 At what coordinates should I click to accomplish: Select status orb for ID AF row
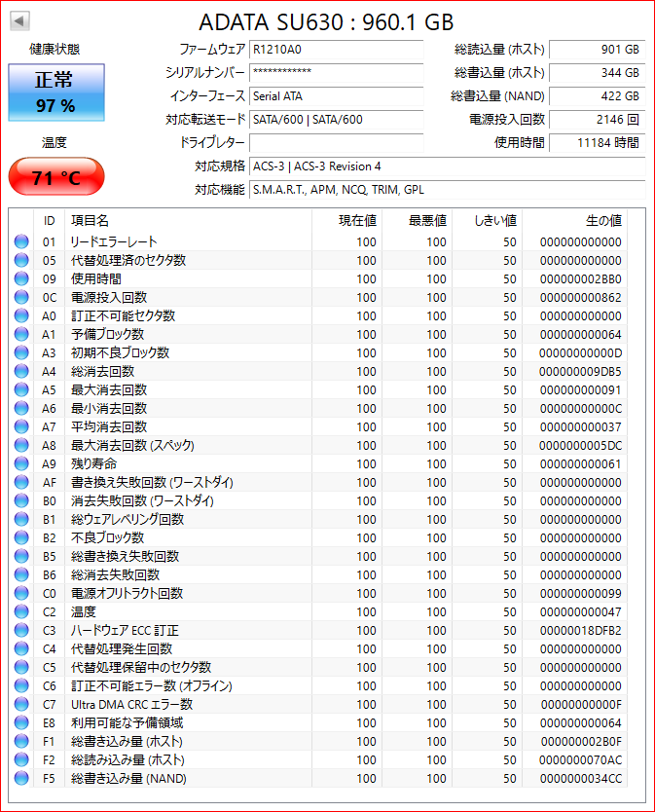(21, 482)
